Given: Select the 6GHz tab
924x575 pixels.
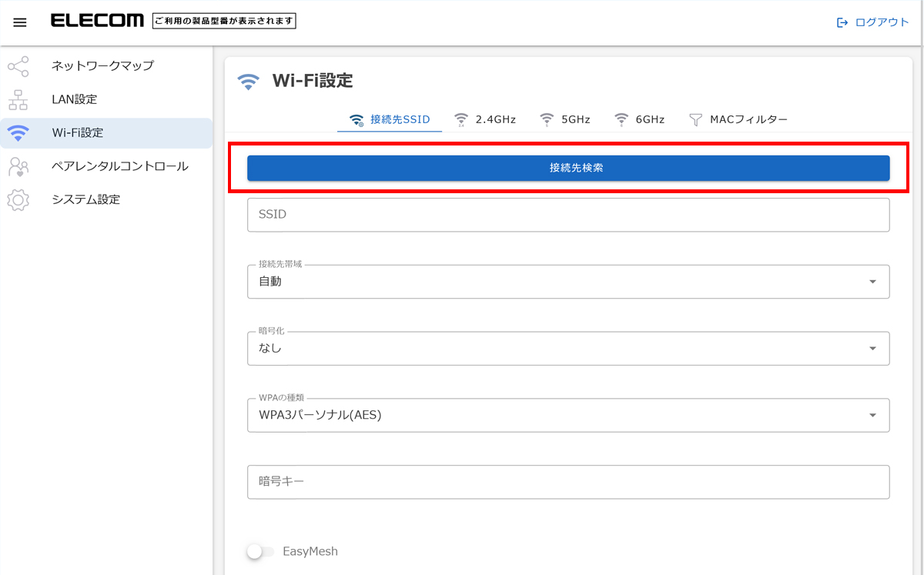Looking at the screenshot, I should pos(640,119).
